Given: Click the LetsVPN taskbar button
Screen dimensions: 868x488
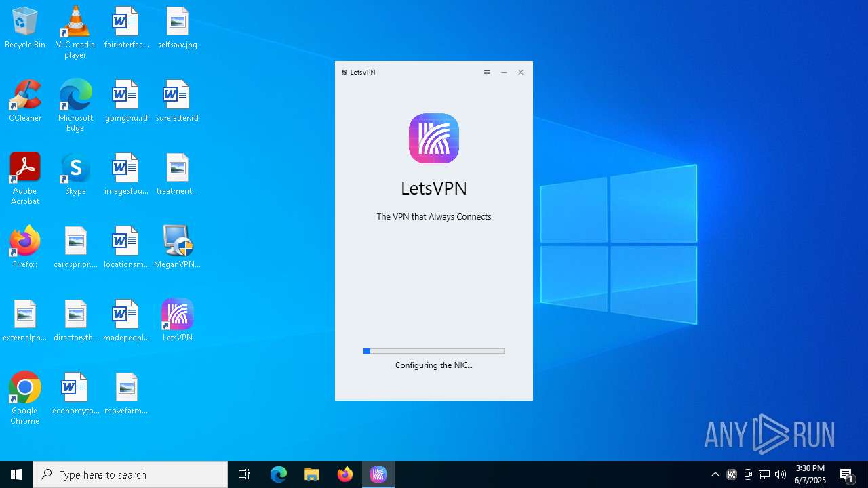Looking at the screenshot, I should (378, 474).
